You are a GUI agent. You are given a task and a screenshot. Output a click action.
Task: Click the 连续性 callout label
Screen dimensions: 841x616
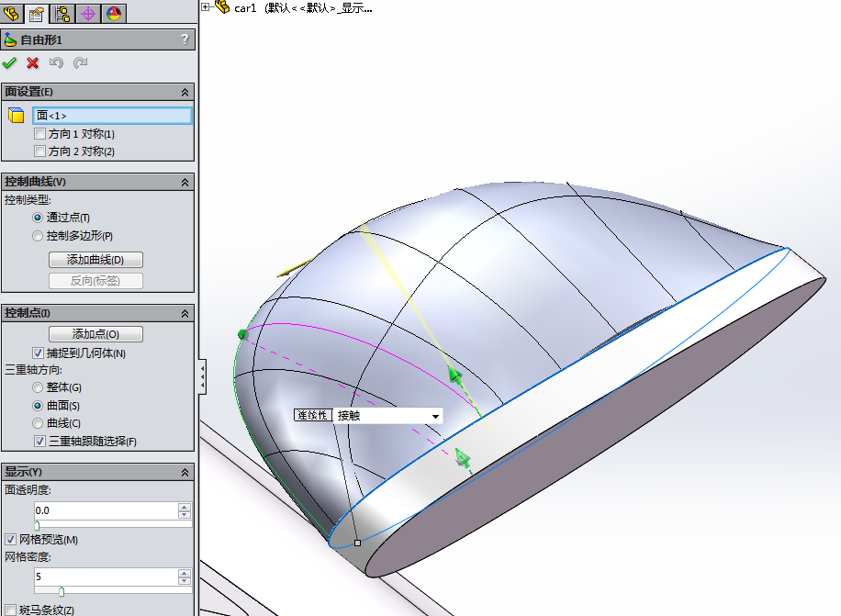[x=313, y=415]
